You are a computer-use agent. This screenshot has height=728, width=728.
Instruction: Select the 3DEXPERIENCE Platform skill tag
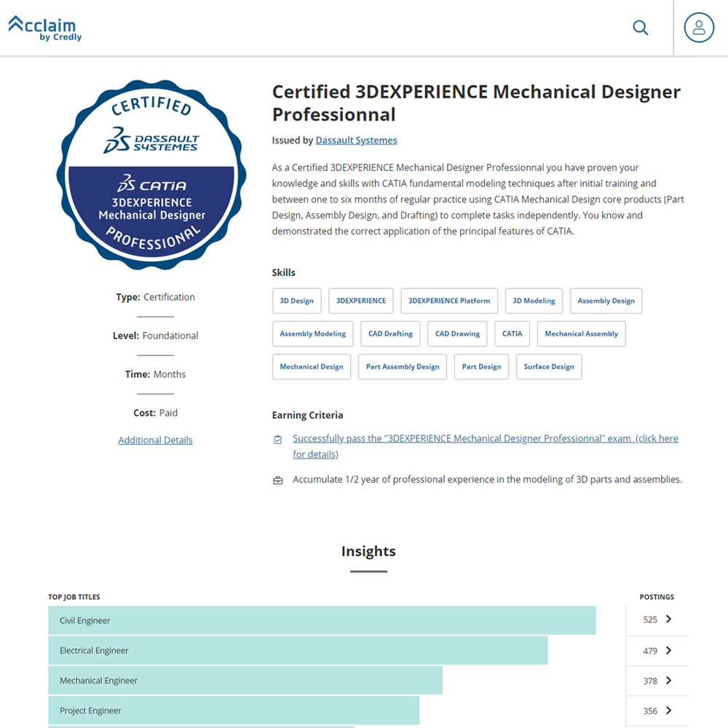[449, 301]
